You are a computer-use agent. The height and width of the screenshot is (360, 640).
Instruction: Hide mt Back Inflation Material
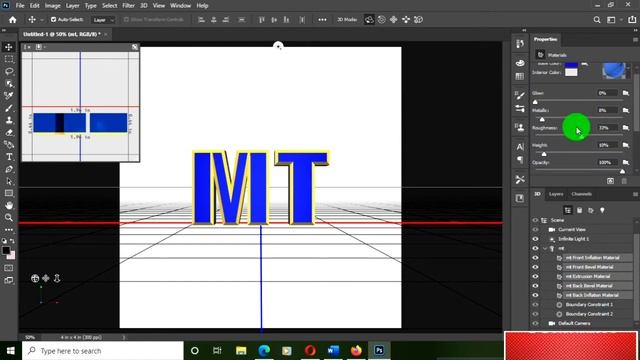pos(535,295)
